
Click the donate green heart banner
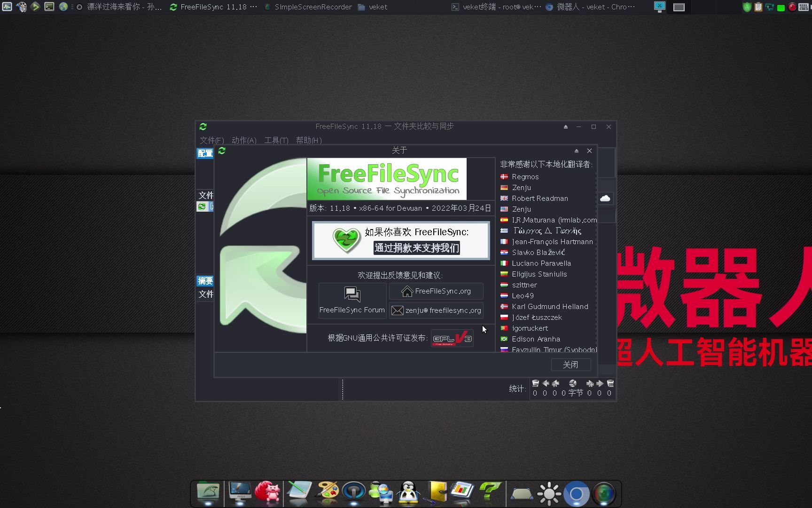coord(401,240)
